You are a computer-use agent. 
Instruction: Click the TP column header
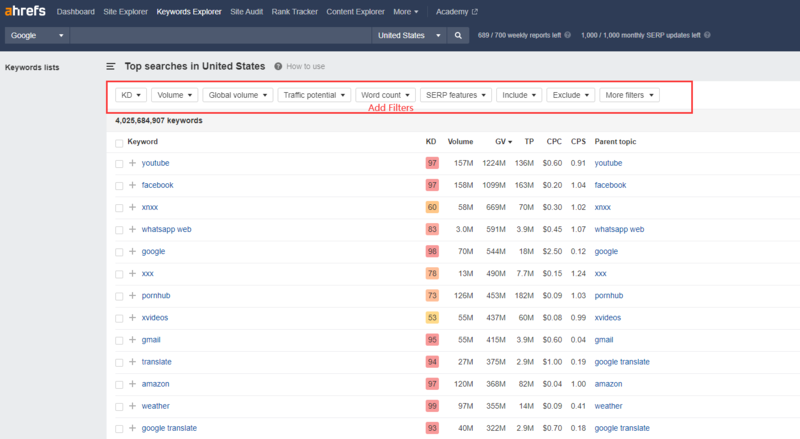point(529,141)
